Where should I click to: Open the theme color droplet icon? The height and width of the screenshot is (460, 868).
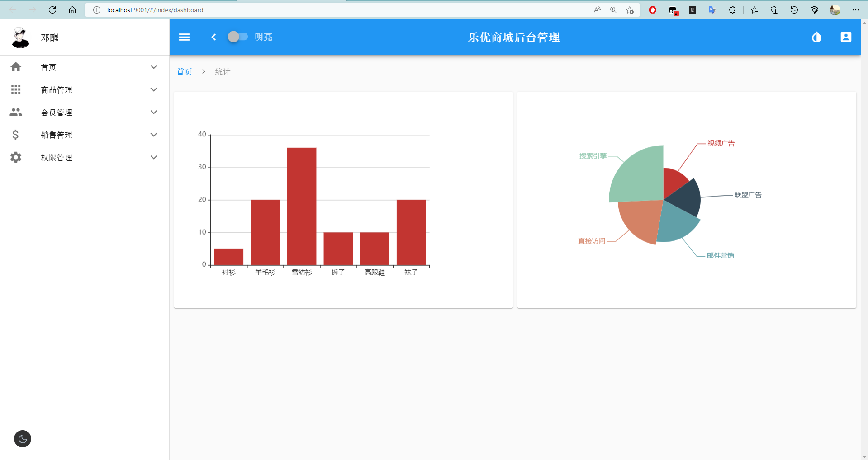816,37
